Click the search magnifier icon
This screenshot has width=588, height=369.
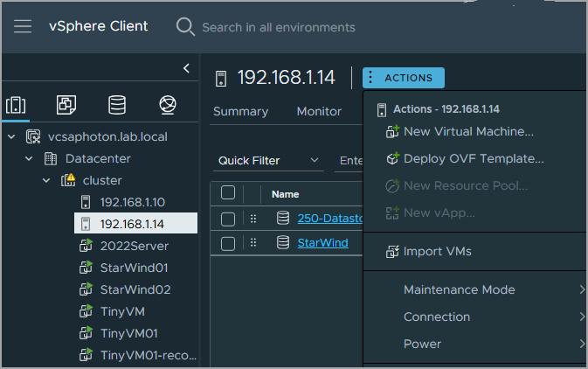pyautogui.click(x=185, y=26)
